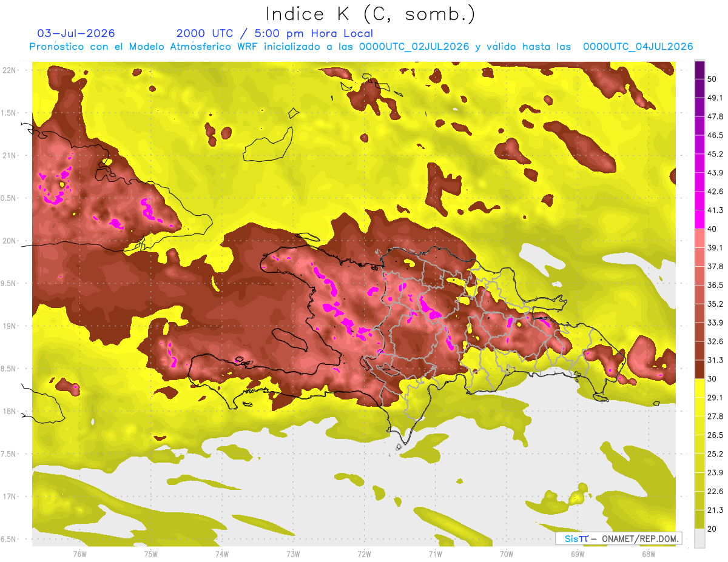728x562 pixels.
Task: Click the colorbar value "26.5"
Action: click(716, 435)
